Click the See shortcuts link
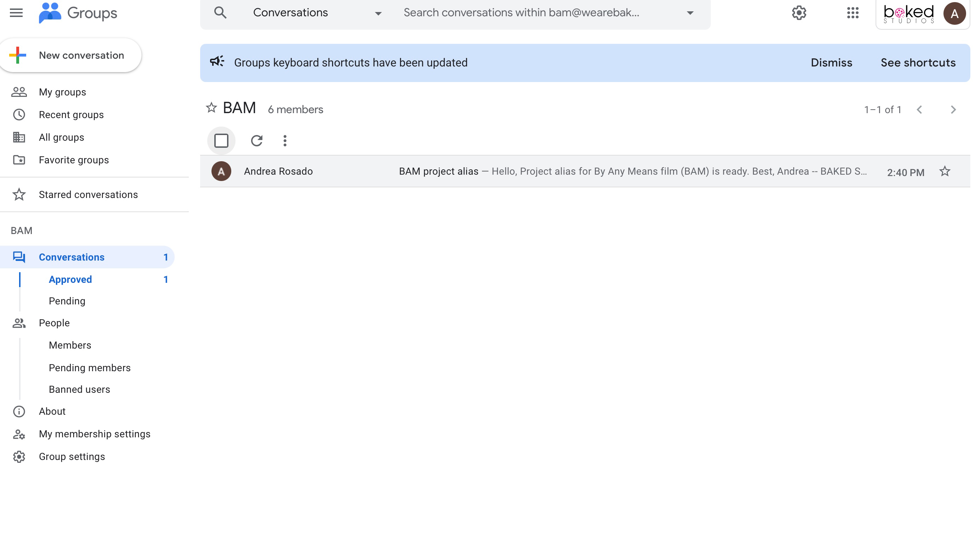The width and height of the screenshot is (976, 560). coord(918,63)
